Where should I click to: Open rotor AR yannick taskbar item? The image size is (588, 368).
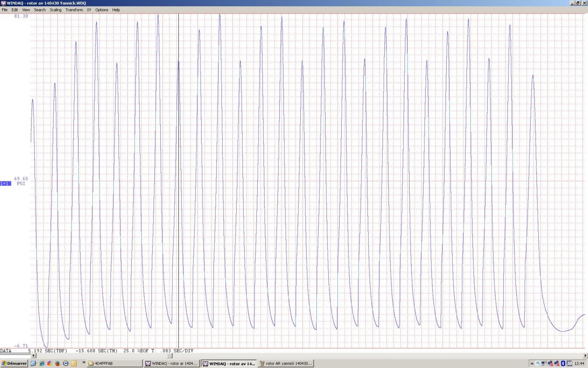[x=286, y=363]
